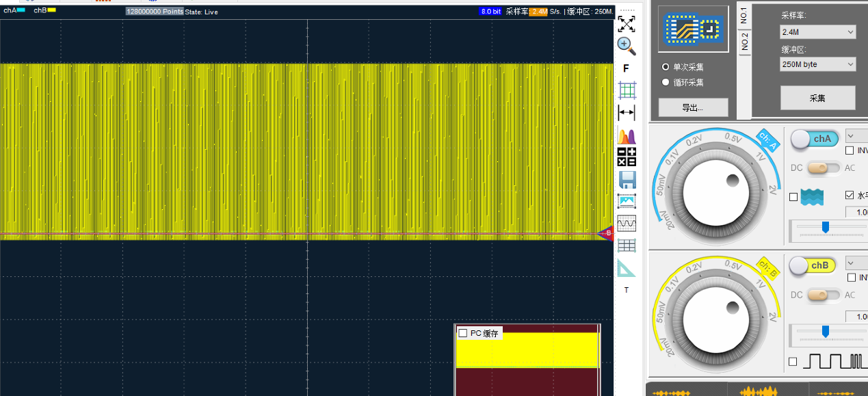Click the State: Live status text
Screen dimensions: 868x396
[x=201, y=12]
